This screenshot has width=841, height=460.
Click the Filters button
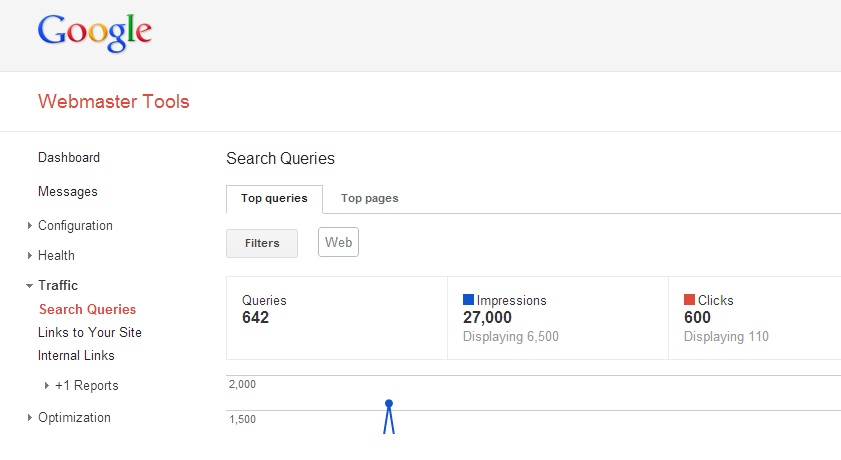click(262, 243)
